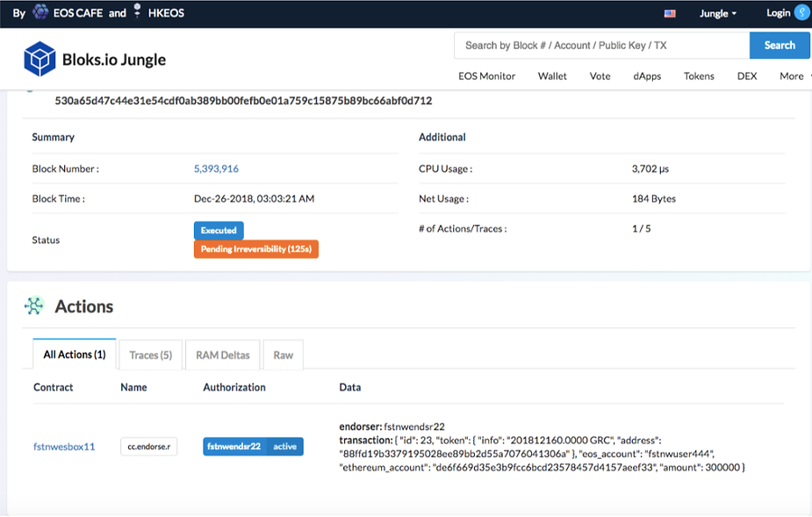
Task: Click the Login link
Action: [779, 13]
